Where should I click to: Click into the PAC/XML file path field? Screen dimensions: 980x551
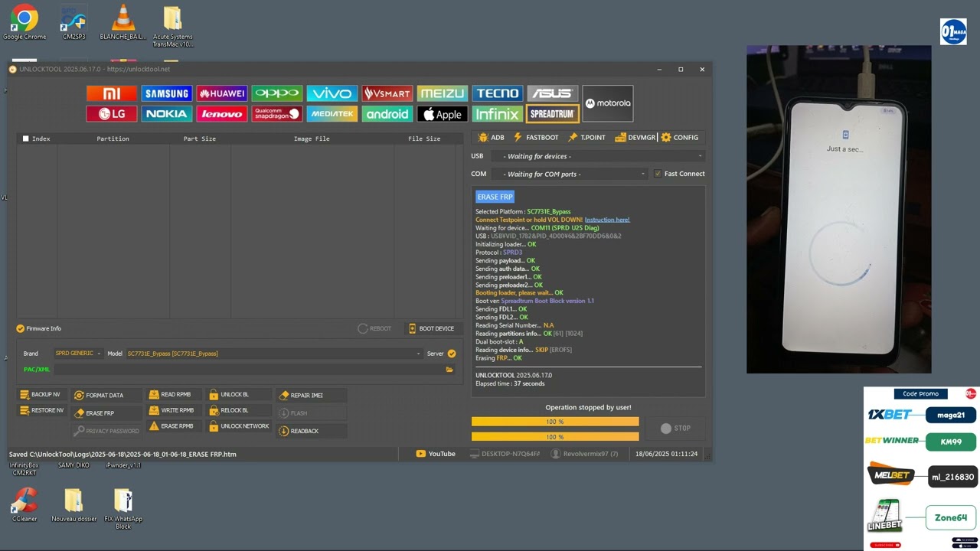[248, 370]
